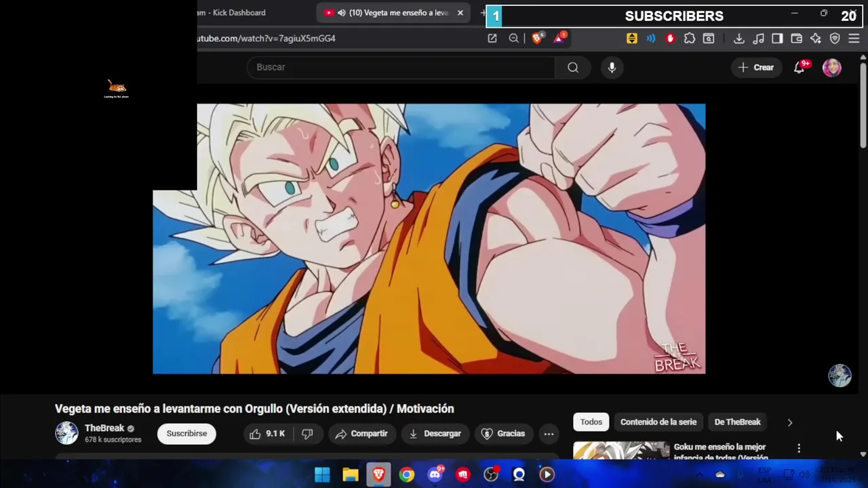Open OBS Studio from taskbar
The image size is (868, 488).
pyautogui.click(x=491, y=474)
